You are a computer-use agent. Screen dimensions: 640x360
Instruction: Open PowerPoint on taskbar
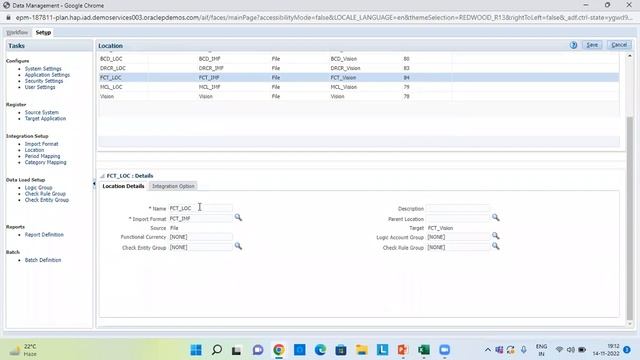coord(403,350)
